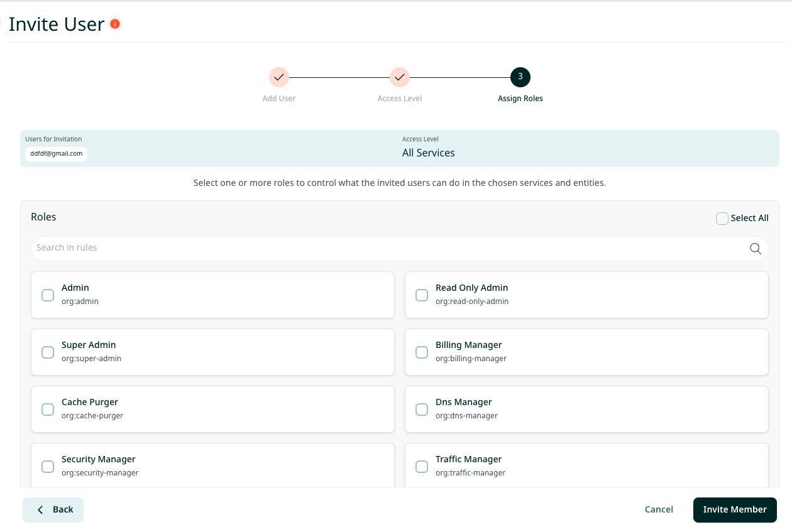Image resolution: width=792 pixels, height=532 pixels.
Task: Enable the Admin role checkbox
Action: tap(48, 295)
